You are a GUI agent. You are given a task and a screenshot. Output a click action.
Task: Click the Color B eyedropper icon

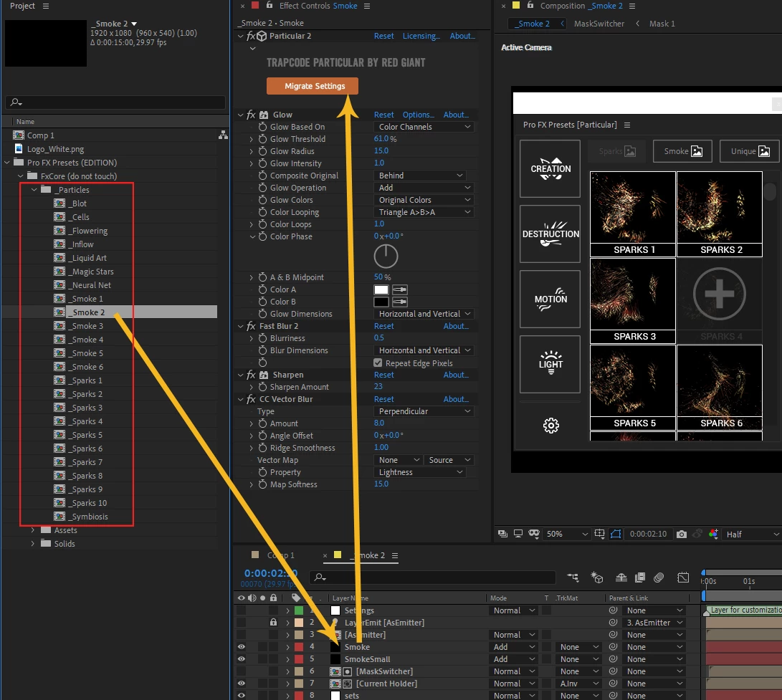pyautogui.click(x=400, y=302)
